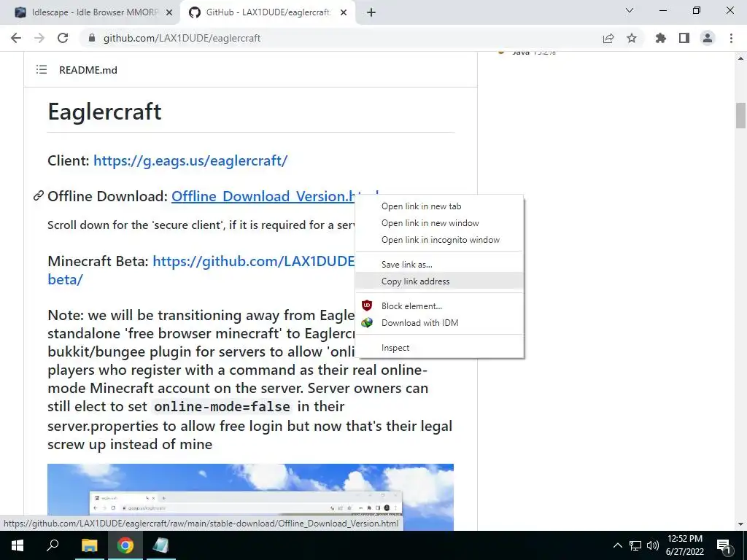Click the scrollbar up arrow
This screenshot has width=747, height=560.
click(x=740, y=58)
